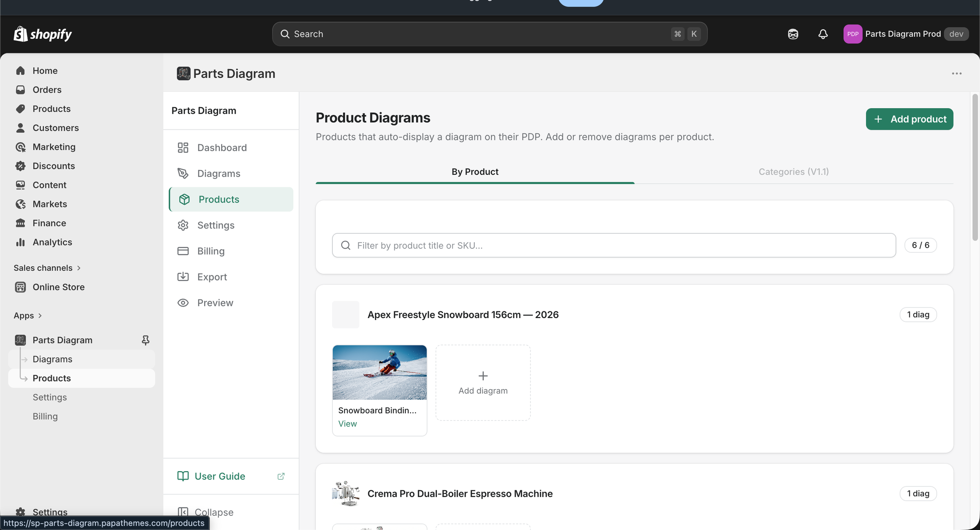Click the dev badge next to store name
980x530 pixels.
[x=956, y=34]
